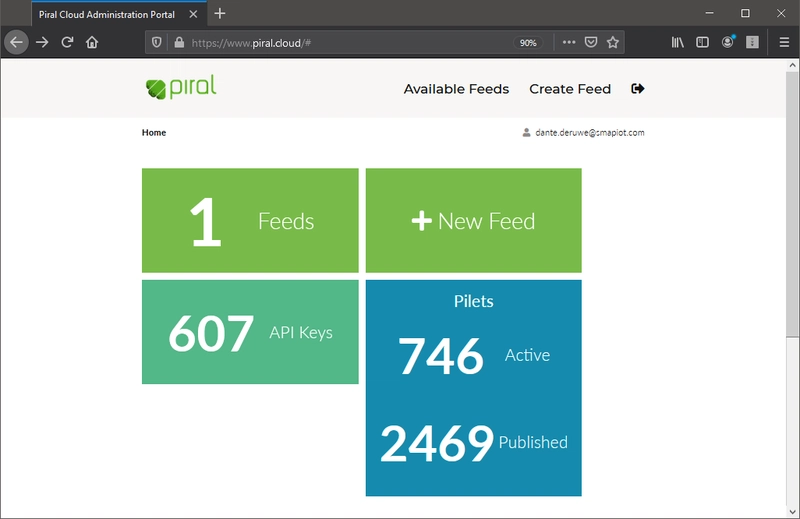Click the user icon beside the email
800x519 pixels.
click(527, 133)
